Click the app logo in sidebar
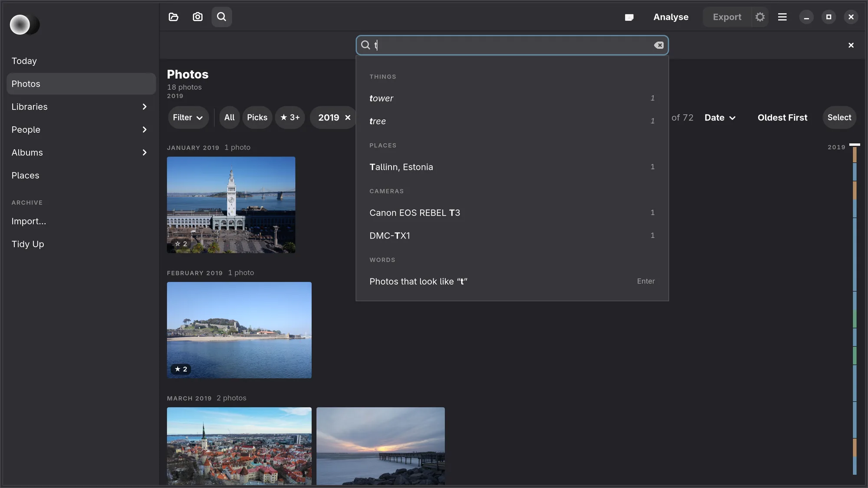 tap(24, 25)
